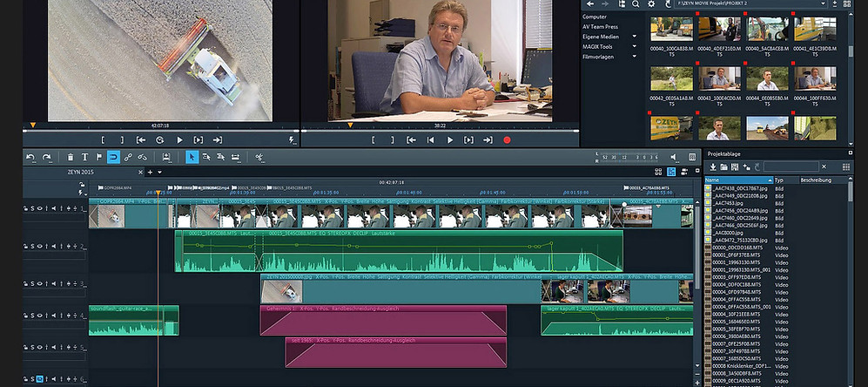Lock track 1
This screenshot has width=868, height=387.
tap(25, 208)
